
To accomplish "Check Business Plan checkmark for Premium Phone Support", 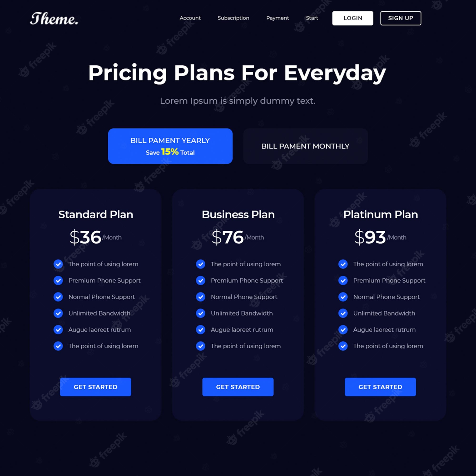I will point(201,281).
